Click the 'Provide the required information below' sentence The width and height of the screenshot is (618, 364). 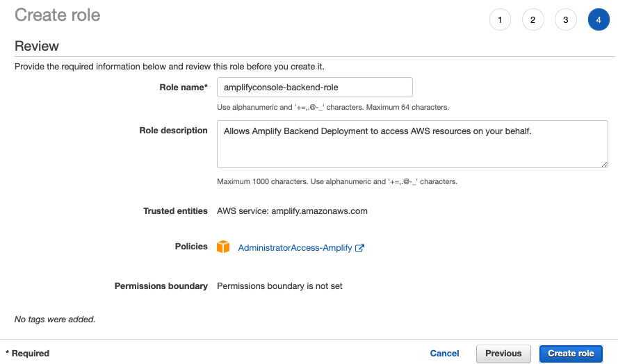170,67
